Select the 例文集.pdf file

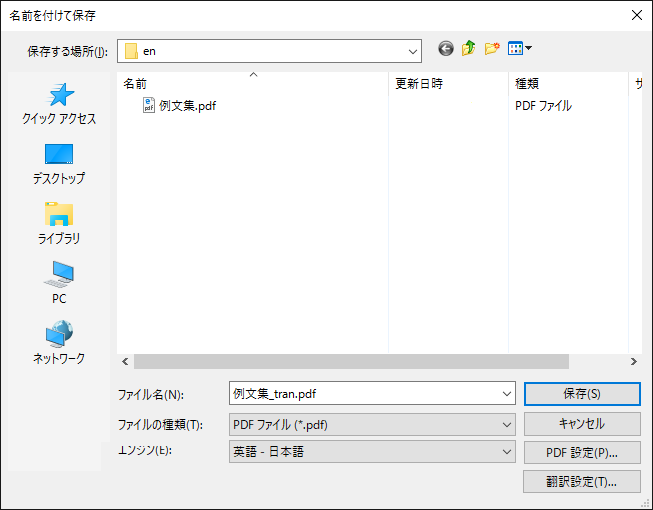[x=186, y=106]
